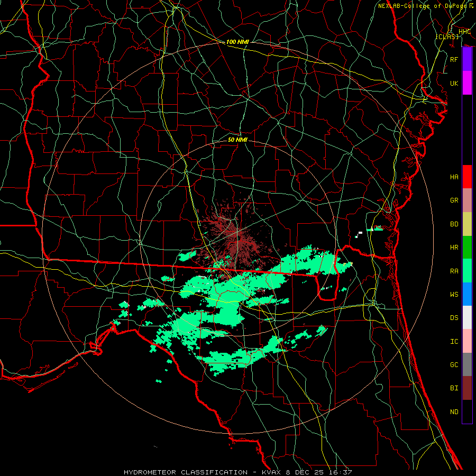The image size is (476, 476).
Task: Click the WS legend label
Action: 454,294
